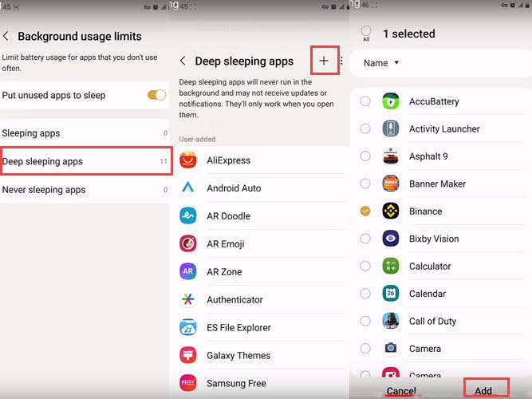Tap Cancel in app selection

401,391
